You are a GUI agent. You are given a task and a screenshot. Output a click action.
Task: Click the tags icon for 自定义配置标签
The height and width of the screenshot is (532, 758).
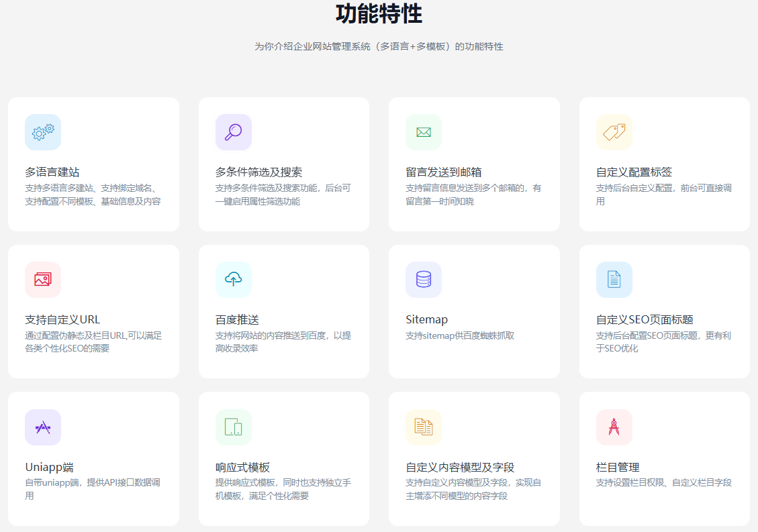[614, 132]
